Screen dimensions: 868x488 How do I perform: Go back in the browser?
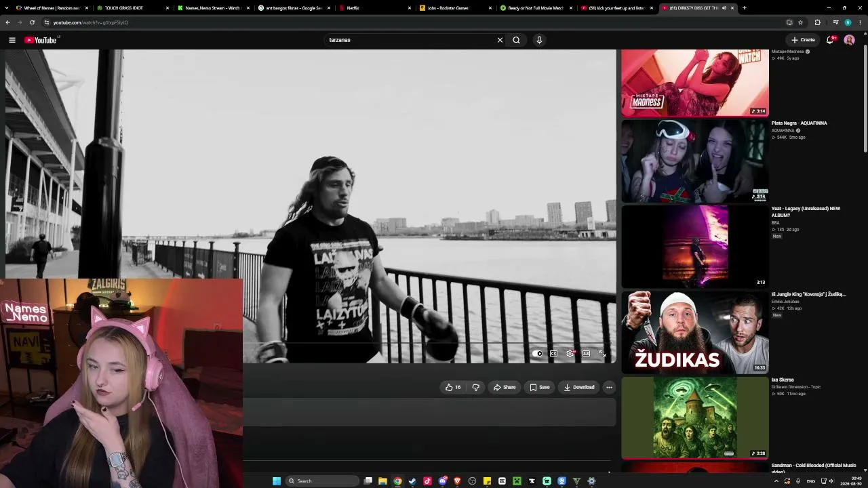click(7, 22)
